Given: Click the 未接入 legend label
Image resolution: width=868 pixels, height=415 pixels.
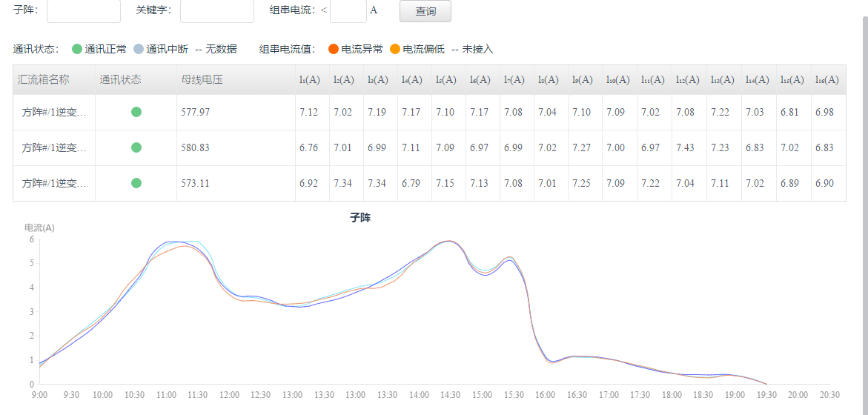Looking at the screenshot, I should pyautogui.click(x=477, y=49).
